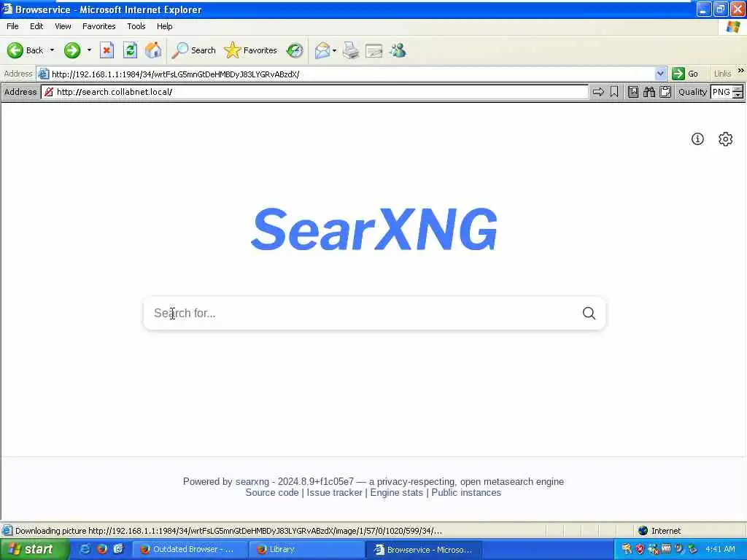The image size is (747, 560).
Task: Open the File menu
Action: coord(12,26)
